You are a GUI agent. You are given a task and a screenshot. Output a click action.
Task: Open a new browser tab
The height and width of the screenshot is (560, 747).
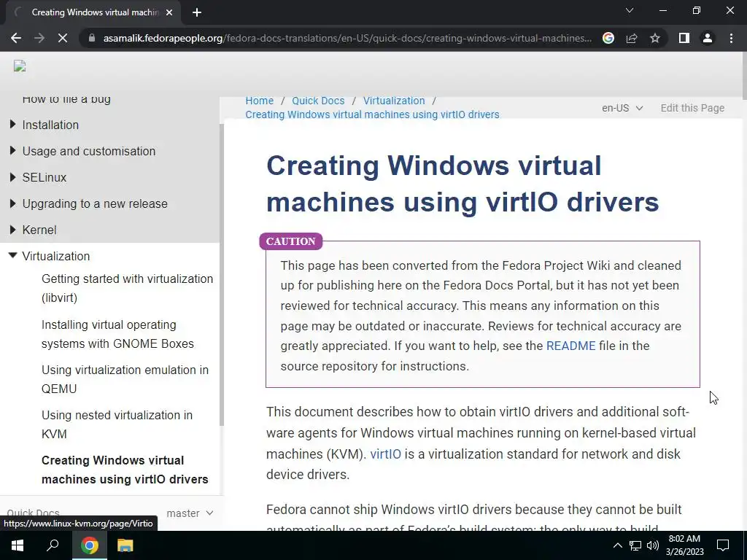[x=197, y=12]
